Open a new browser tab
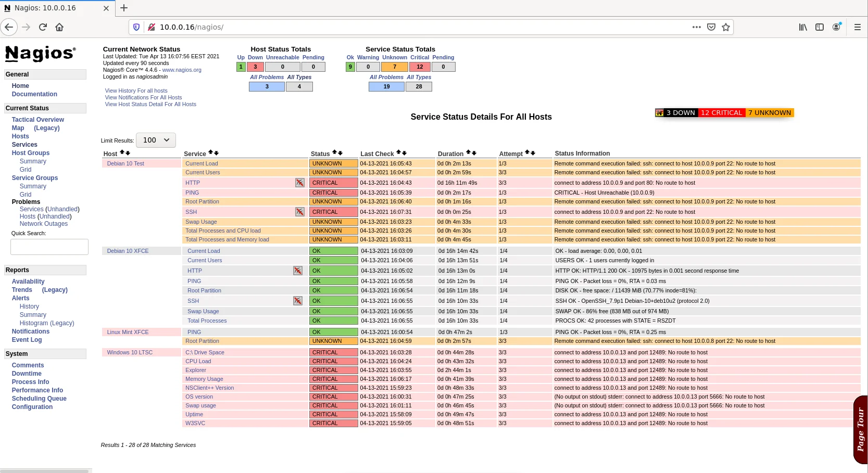868x473 pixels. point(124,8)
